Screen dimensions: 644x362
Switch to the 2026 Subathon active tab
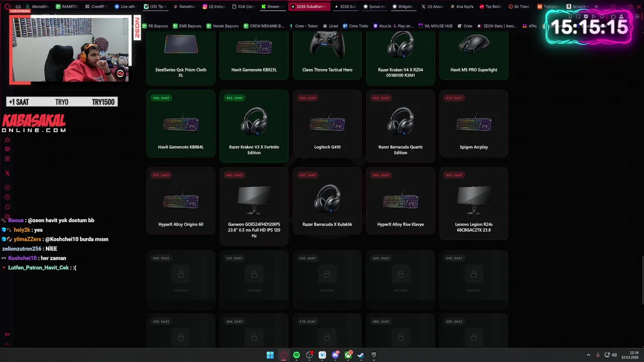tap(309, 7)
